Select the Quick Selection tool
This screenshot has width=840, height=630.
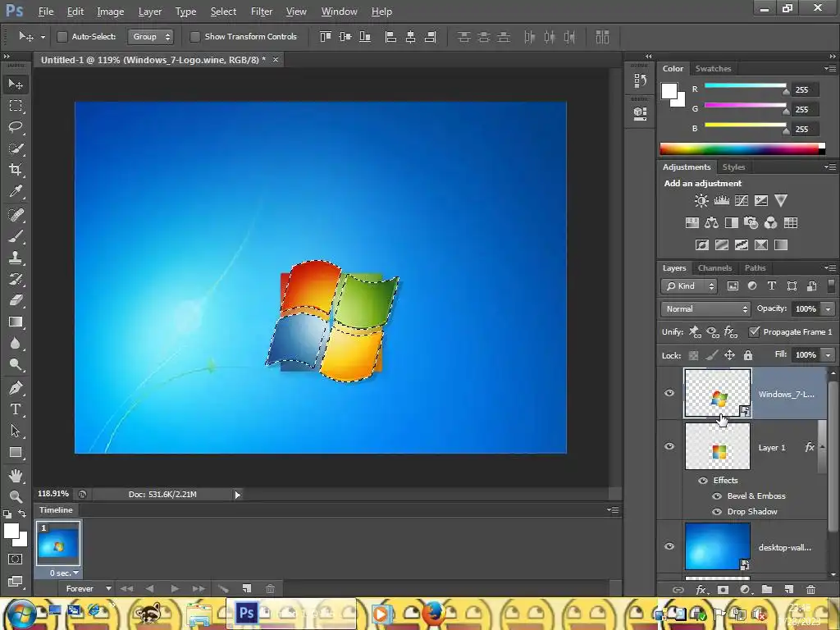click(16, 148)
